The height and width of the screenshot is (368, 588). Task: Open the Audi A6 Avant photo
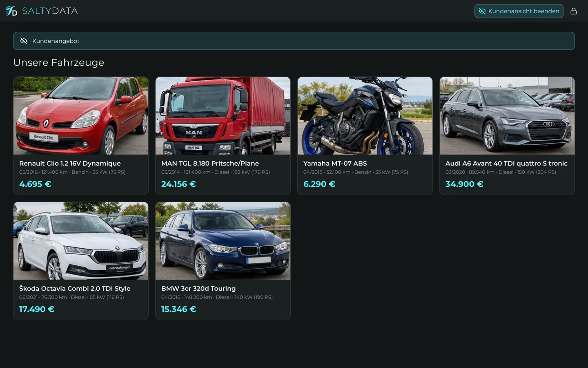507,116
